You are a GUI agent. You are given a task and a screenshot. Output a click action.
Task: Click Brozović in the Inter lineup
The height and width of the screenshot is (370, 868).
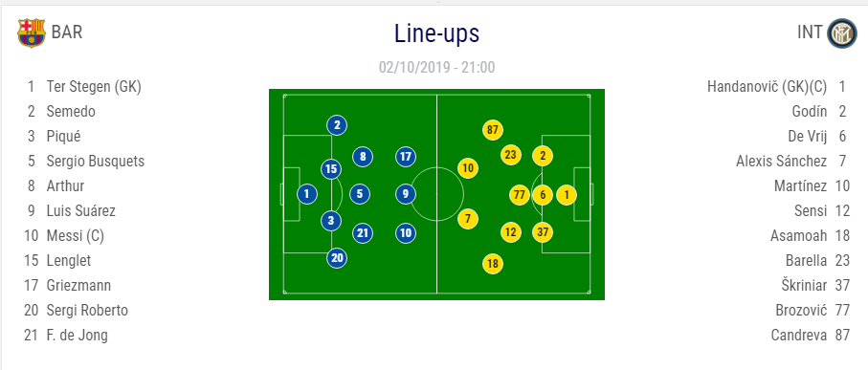tap(801, 311)
